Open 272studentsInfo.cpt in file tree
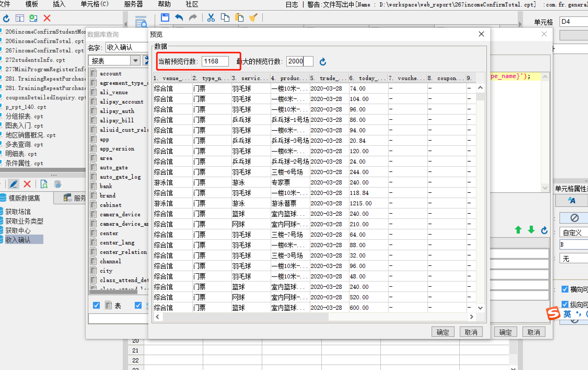The height and width of the screenshot is (370, 588). click(35, 60)
